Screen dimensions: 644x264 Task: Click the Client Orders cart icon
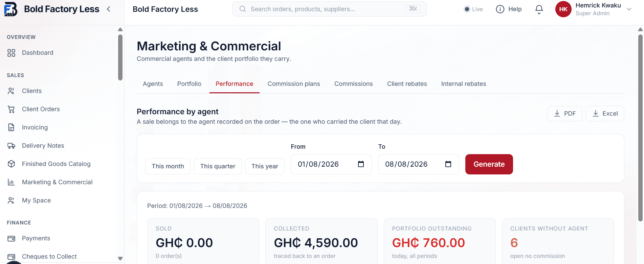click(11, 109)
